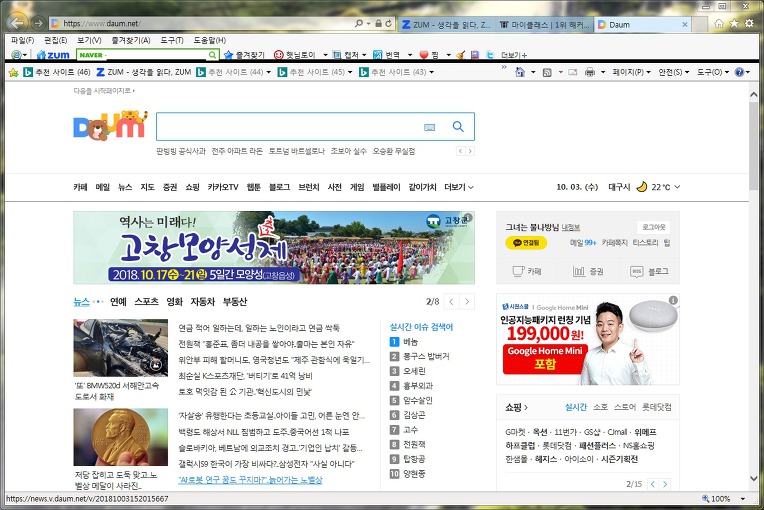Screen dimensions: 764x510
Task: Click the NAVER toolbar search field
Action: [147, 55]
